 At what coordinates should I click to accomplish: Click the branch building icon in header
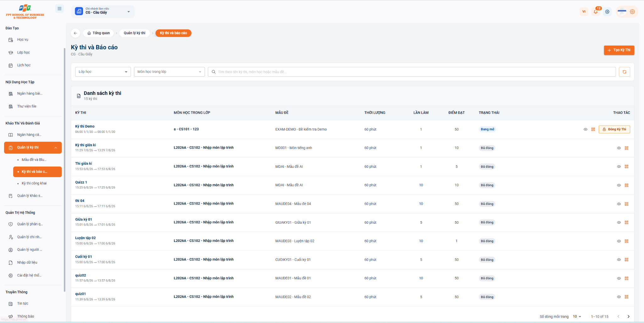pyautogui.click(x=79, y=11)
